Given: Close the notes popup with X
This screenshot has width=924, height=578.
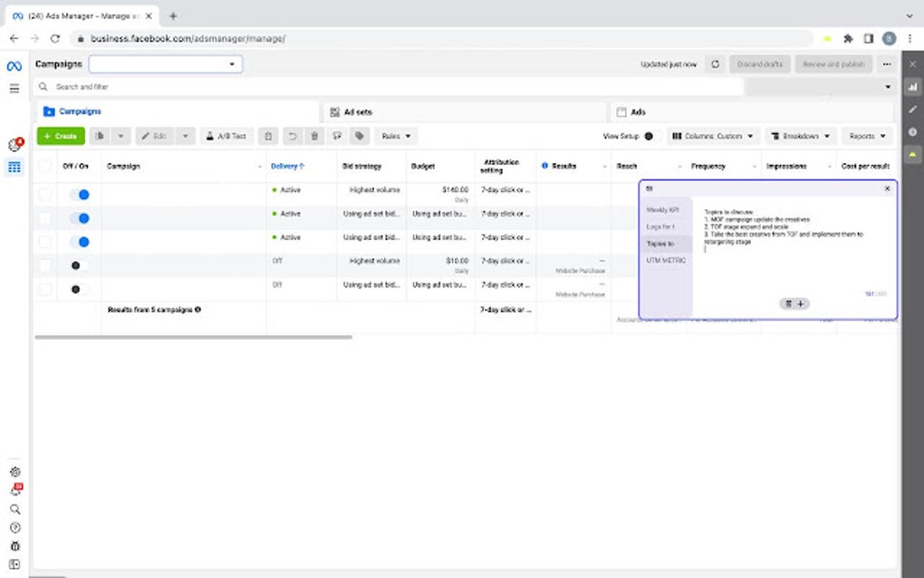Looking at the screenshot, I should coord(888,188).
